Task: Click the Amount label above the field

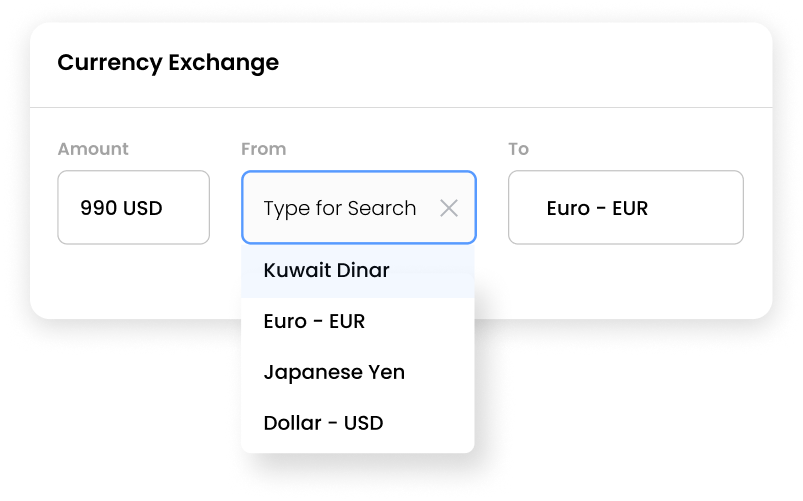Action: pos(93,149)
